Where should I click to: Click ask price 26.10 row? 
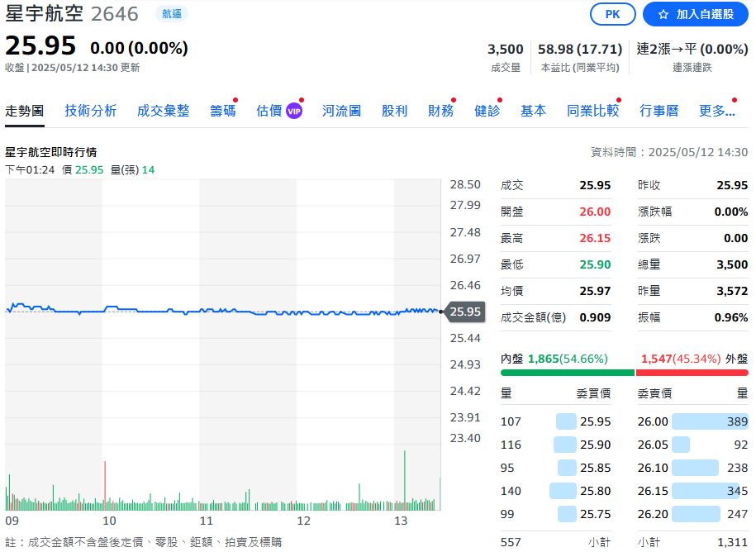point(693,468)
